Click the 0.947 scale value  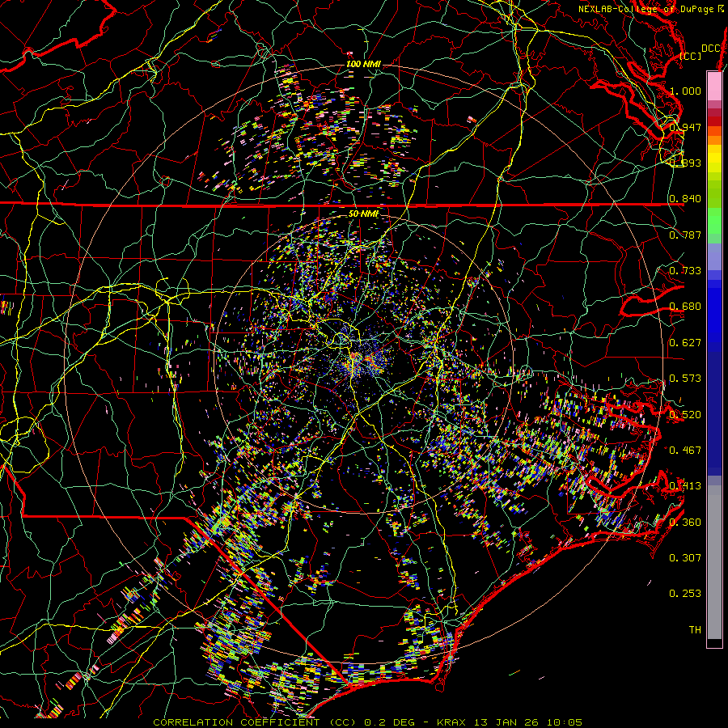(x=685, y=127)
